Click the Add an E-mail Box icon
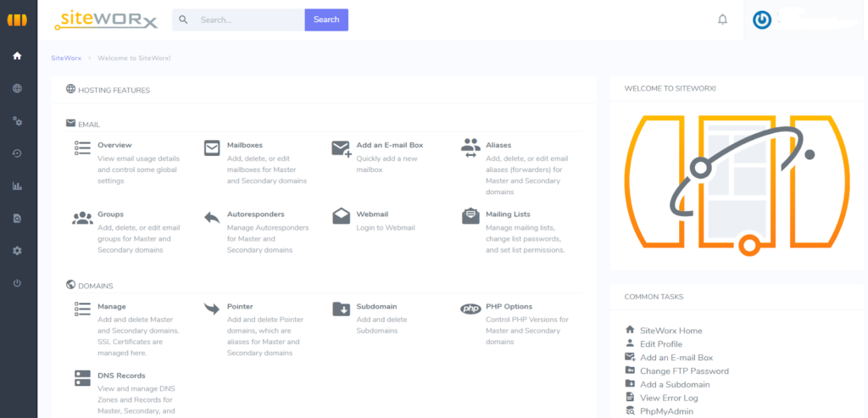Screen dimensions: 868x418 click(x=342, y=148)
